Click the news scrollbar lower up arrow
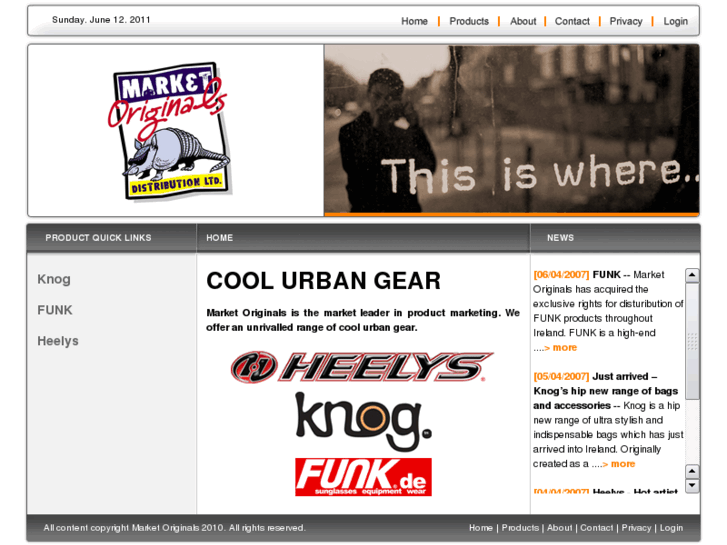 pyautogui.click(x=692, y=472)
